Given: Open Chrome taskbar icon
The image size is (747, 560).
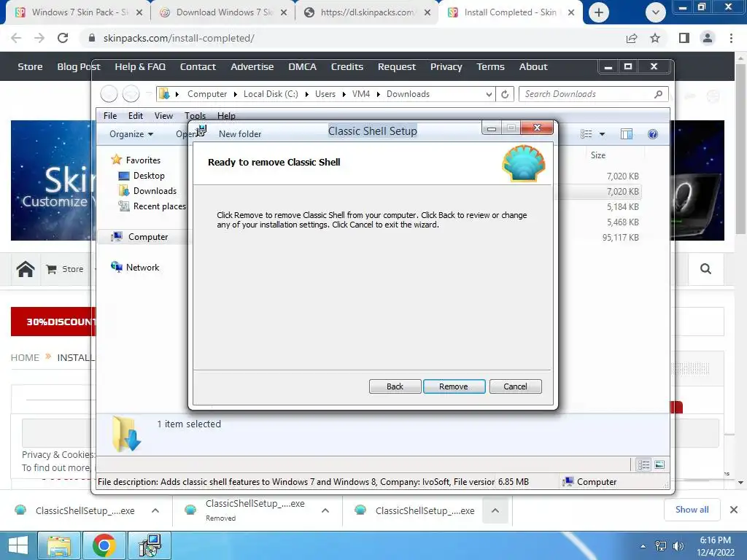Looking at the screenshot, I should pyautogui.click(x=104, y=545).
